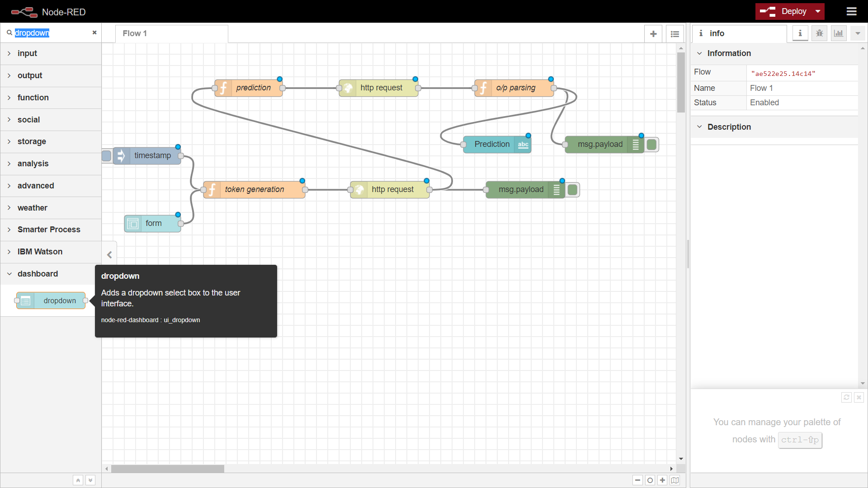The height and width of the screenshot is (488, 868).
Task: Click the vertical workspace scrollbar thumb
Action: 681,82
